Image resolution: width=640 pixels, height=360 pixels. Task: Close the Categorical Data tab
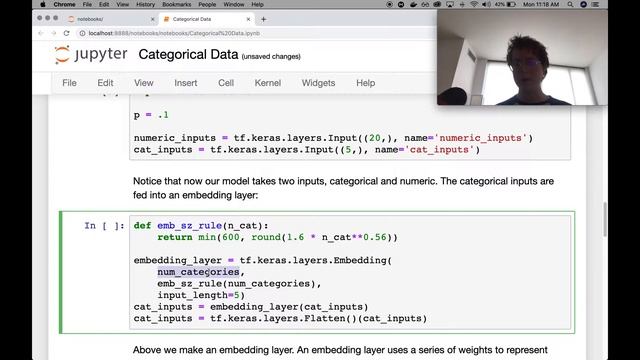click(x=248, y=19)
